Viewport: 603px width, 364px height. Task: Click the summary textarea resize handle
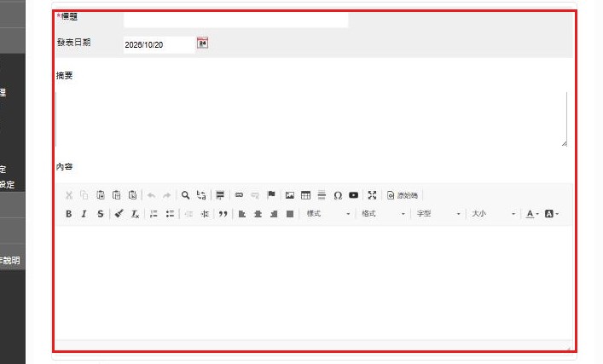pyautogui.click(x=564, y=144)
